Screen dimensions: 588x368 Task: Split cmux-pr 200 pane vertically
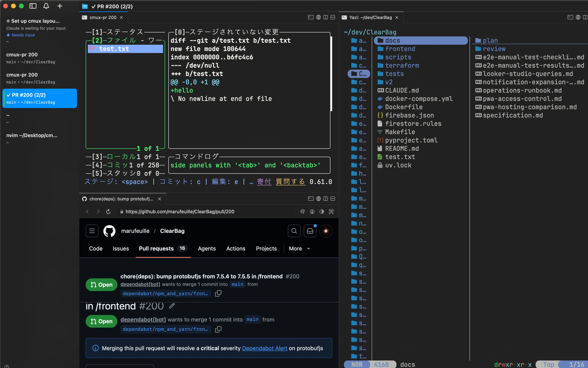pyautogui.click(x=325, y=17)
